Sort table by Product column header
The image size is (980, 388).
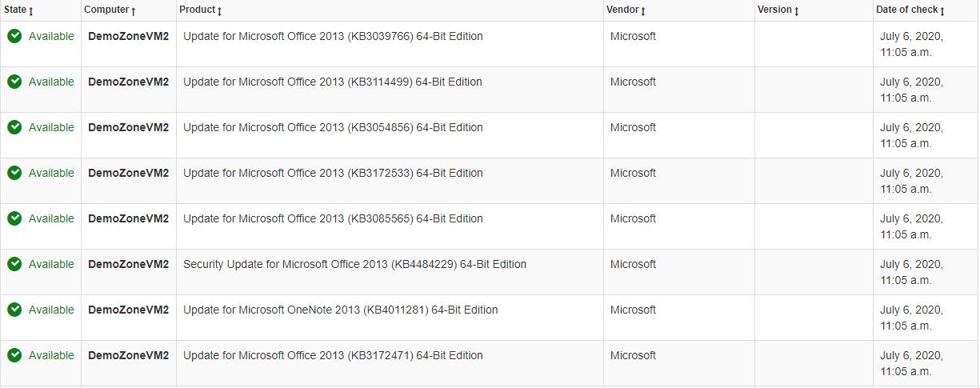pyautogui.click(x=201, y=10)
